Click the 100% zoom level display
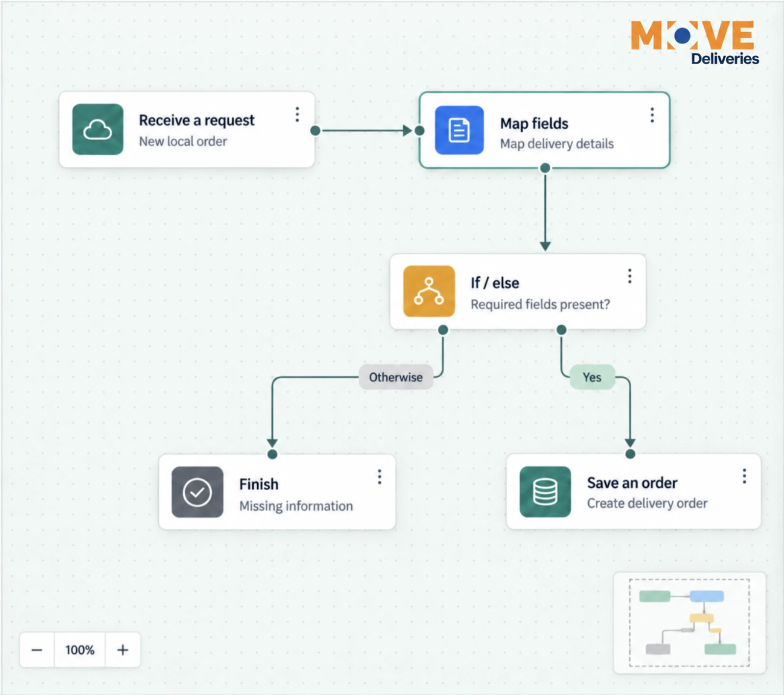Image resolution: width=784 pixels, height=695 pixels. (x=80, y=650)
